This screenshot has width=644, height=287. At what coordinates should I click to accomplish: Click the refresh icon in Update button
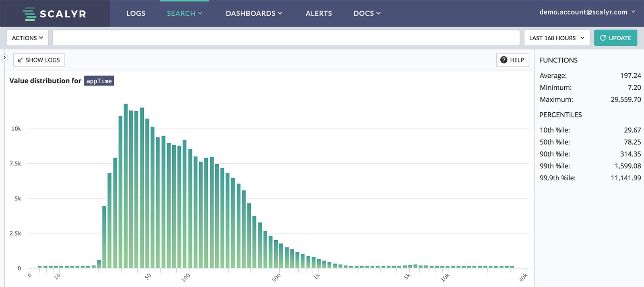tap(603, 38)
